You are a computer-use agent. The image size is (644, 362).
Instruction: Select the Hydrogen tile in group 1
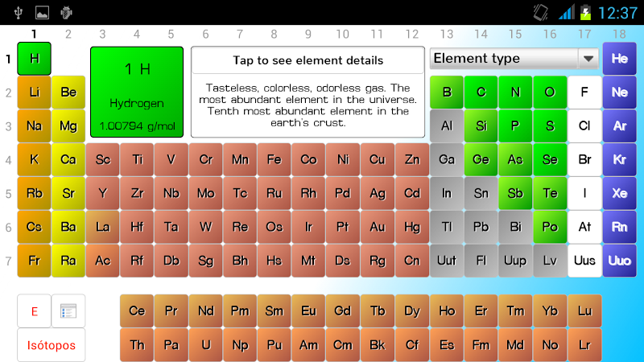coord(34,59)
